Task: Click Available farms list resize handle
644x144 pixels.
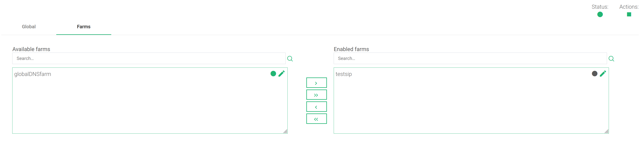Action: 285,131
